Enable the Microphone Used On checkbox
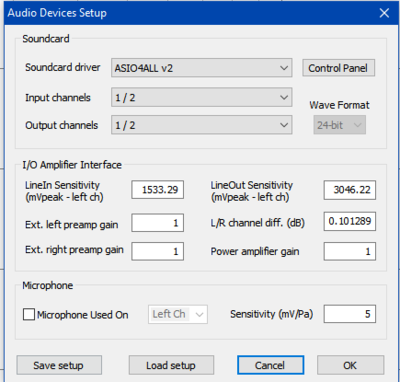400x382 pixels. pyautogui.click(x=29, y=314)
